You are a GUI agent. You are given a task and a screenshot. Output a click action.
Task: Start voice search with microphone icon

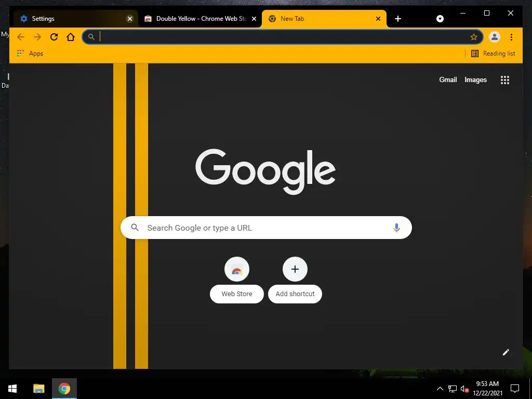[x=396, y=228]
